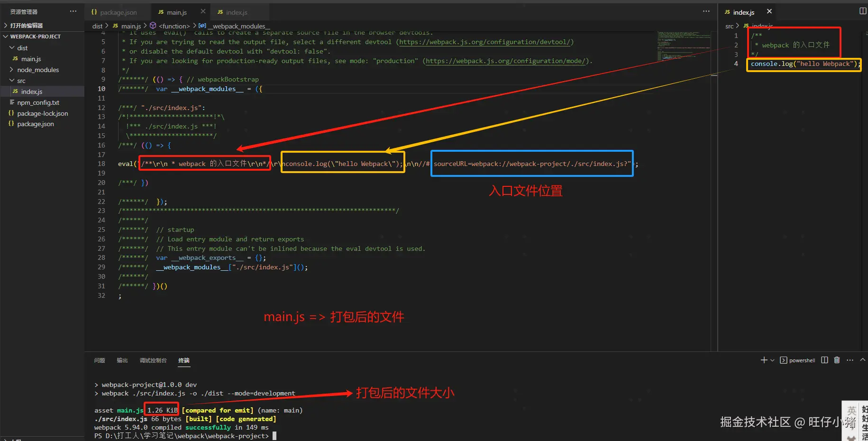The height and width of the screenshot is (441, 868).
Task: Click dist breadcrumb segment
Action: pos(97,26)
